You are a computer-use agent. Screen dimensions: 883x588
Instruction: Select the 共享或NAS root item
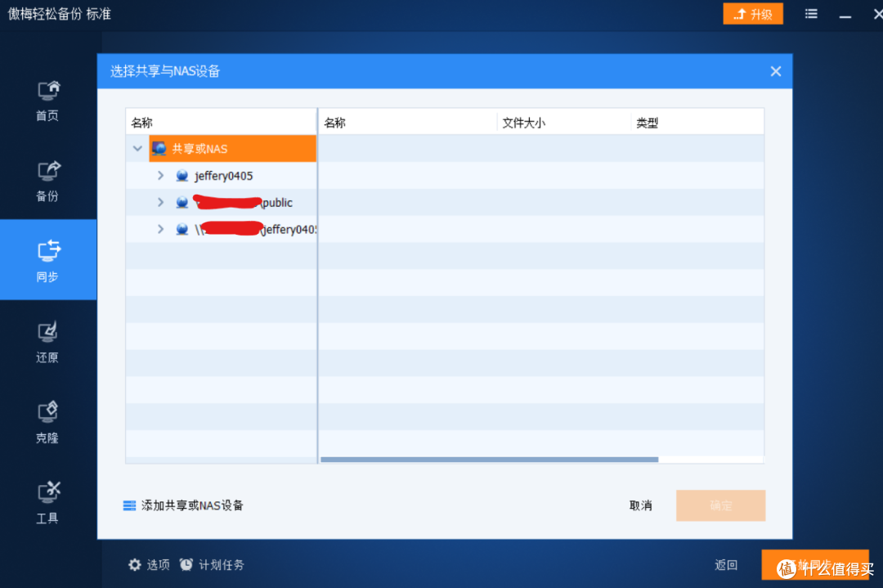click(232, 149)
